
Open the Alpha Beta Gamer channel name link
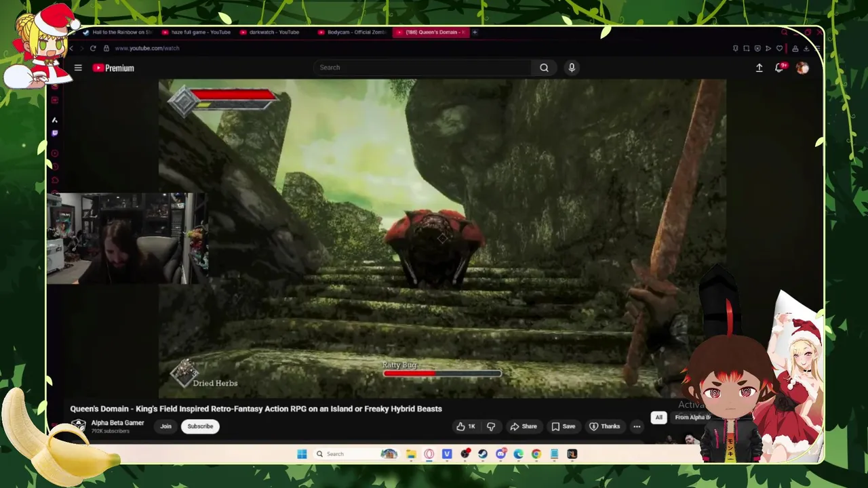point(117,423)
